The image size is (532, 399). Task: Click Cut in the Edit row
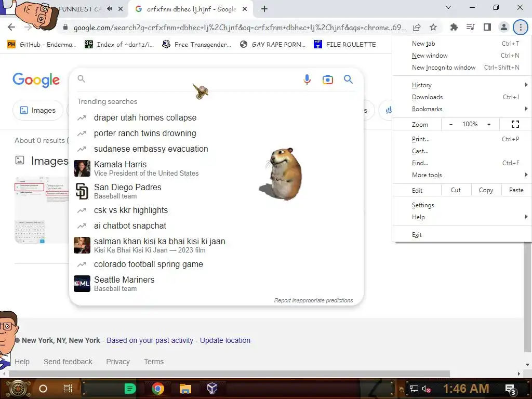pos(456,190)
